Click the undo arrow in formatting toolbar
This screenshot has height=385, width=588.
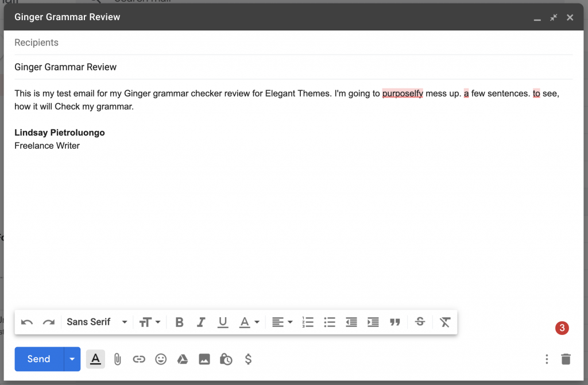(27, 322)
